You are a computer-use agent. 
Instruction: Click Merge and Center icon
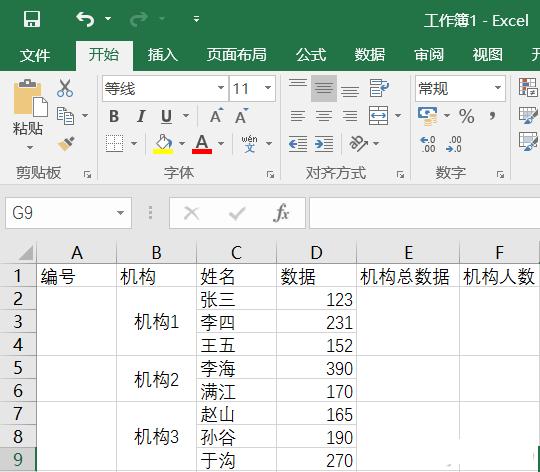[x=378, y=116]
